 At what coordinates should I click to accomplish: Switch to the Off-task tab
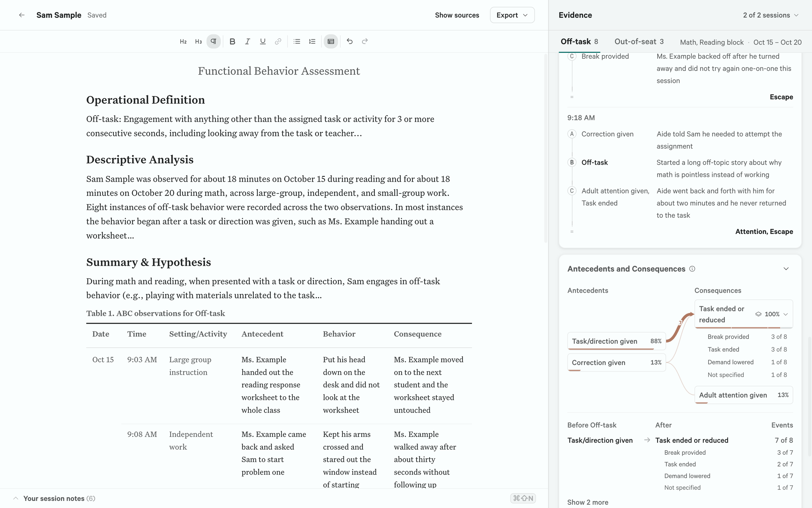[x=579, y=42]
